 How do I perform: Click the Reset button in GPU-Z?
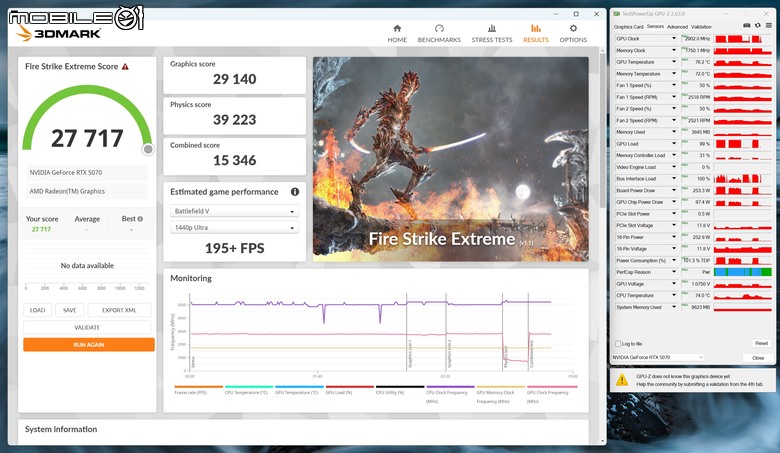click(761, 344)
